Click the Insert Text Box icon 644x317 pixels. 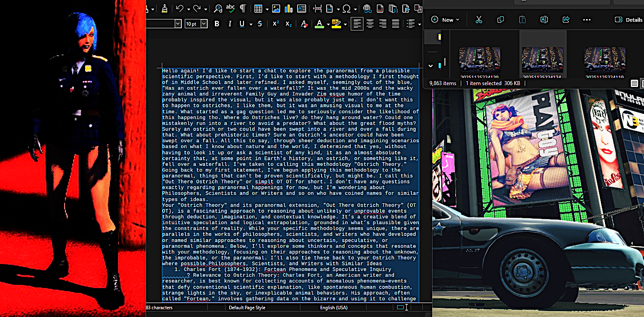pyautogui.click(x=301, y=8)
